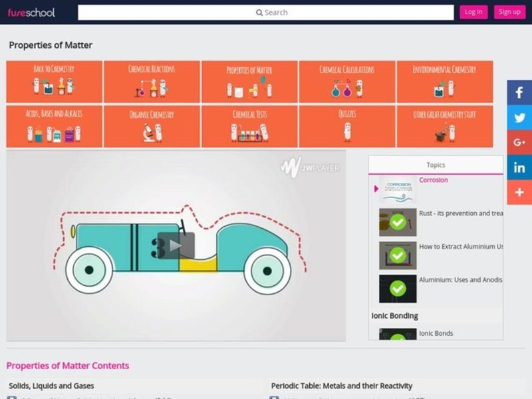The height and width of the screenshot is (399, 532).
Task: Click the Sign up button
Action: click(509, 12)
